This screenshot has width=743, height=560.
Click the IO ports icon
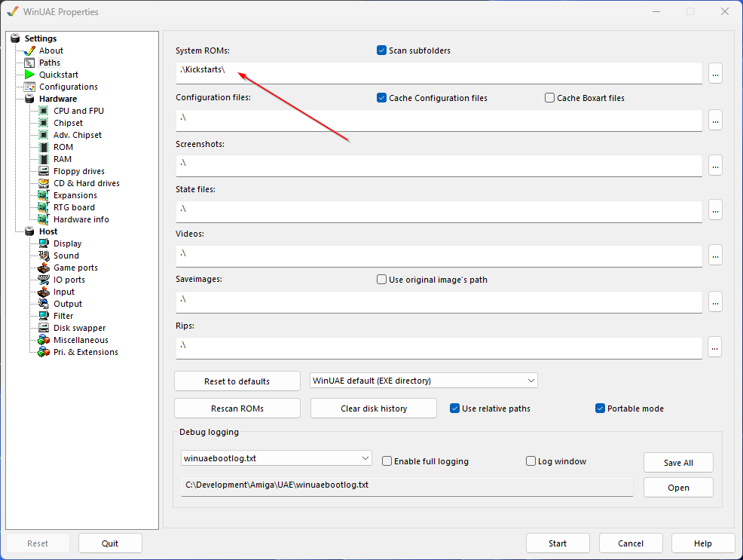44,280
